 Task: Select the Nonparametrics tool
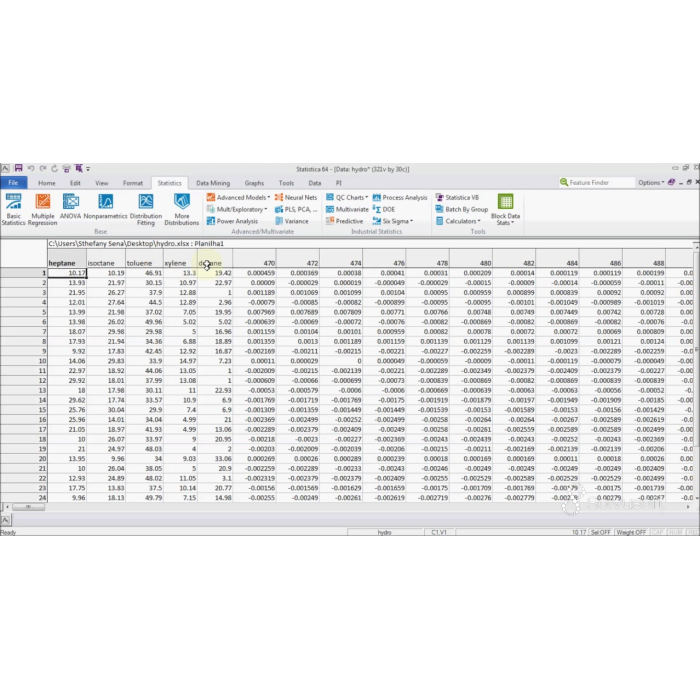coord(105,206)
